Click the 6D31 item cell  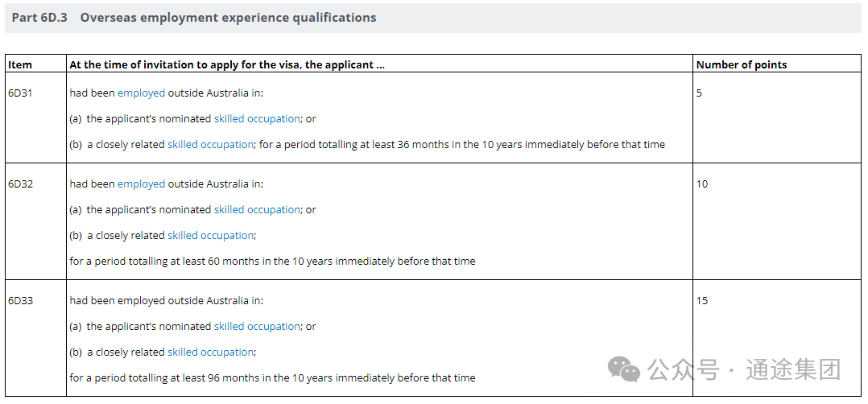(20, 93)
